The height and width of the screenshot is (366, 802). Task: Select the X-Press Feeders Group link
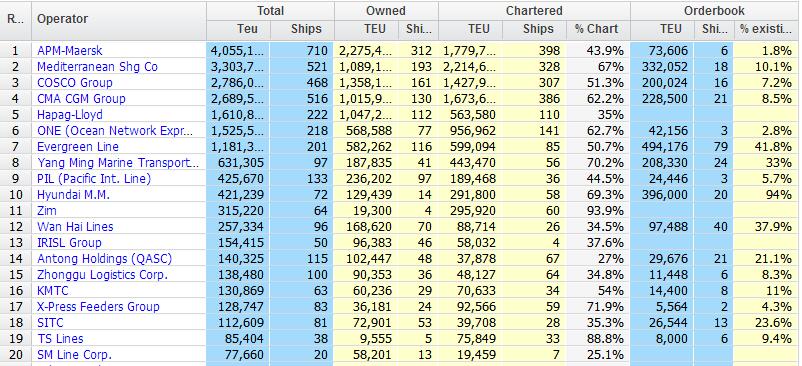[98, 306]
